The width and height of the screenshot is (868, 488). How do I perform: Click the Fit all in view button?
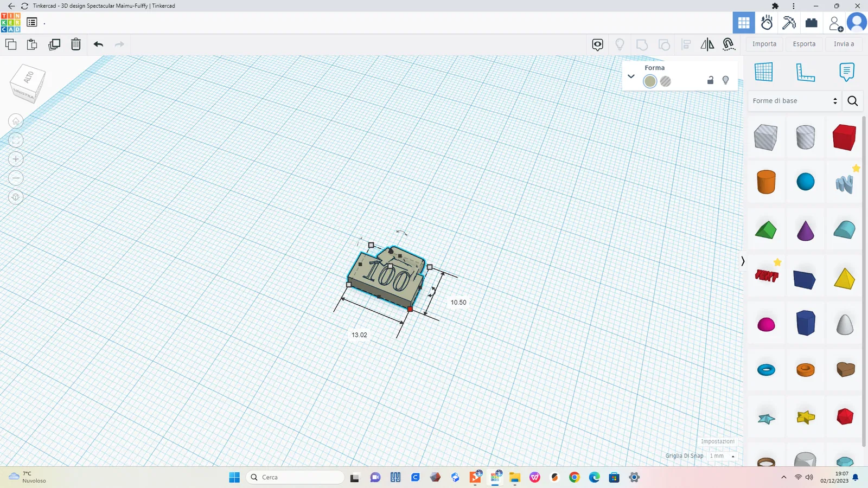16,140
